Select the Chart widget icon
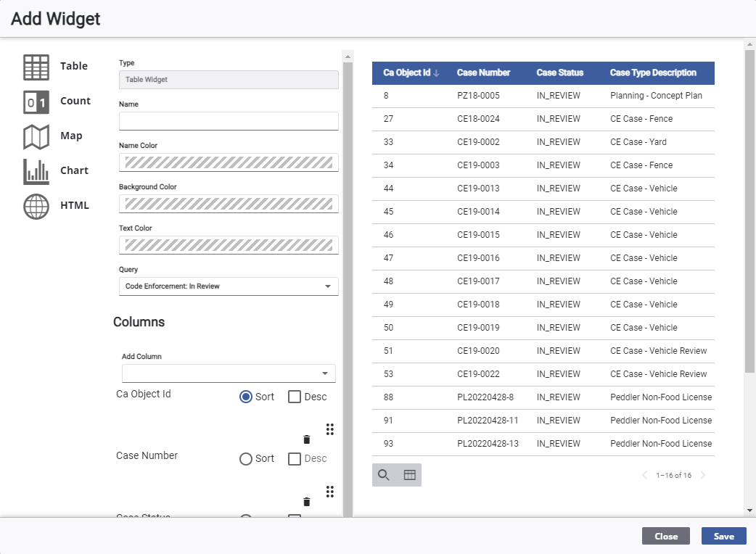 pos(36,171)
